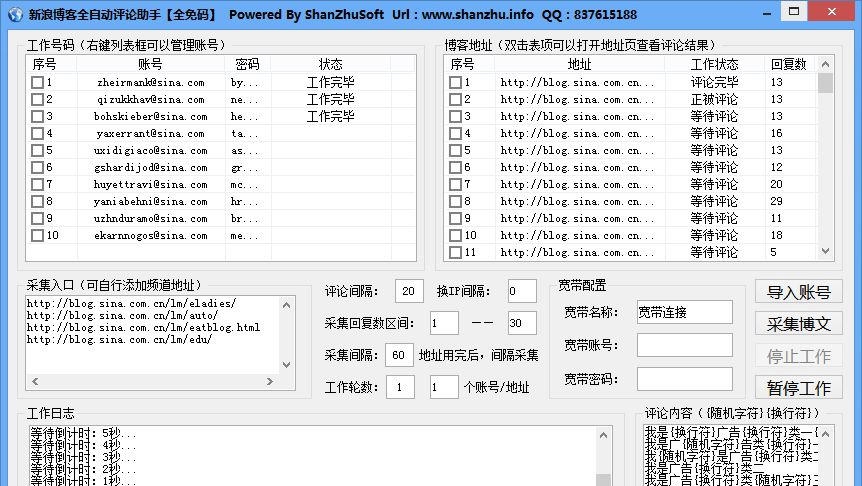Image resolution: width=862 pixels, height=486 pixels.
Task: Click the globe app icon in title bar
Action: click(15, 14)
